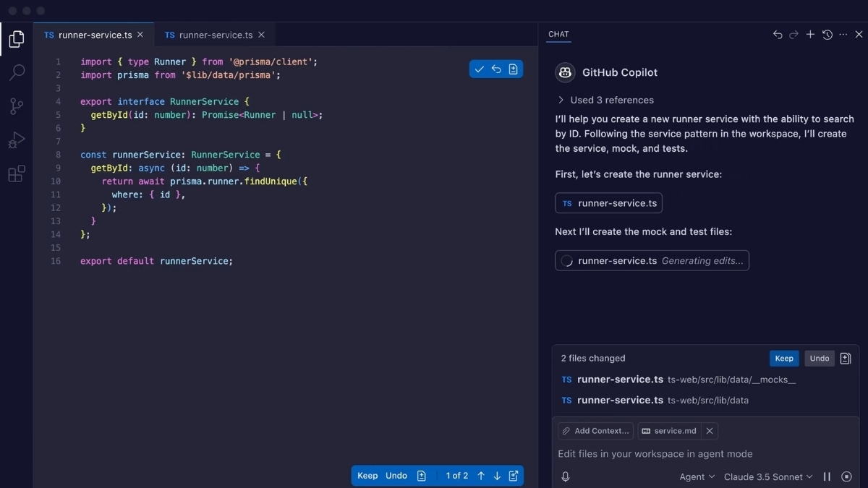This screenshot has height=488, width=868.
Task: Open the Search view in sidebar
Action: coord(17,72)
